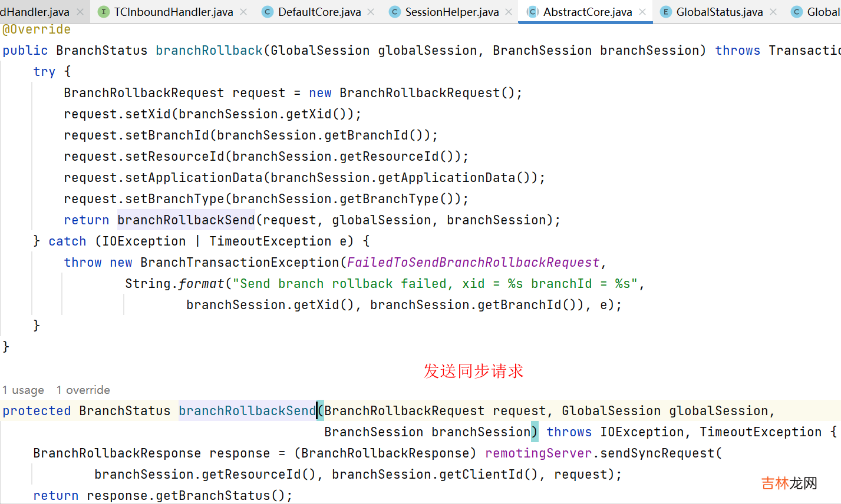Click the TCInboundHandler.java interface file icon
The height and width of the screenshot is (504, 841).
[104, 12]
